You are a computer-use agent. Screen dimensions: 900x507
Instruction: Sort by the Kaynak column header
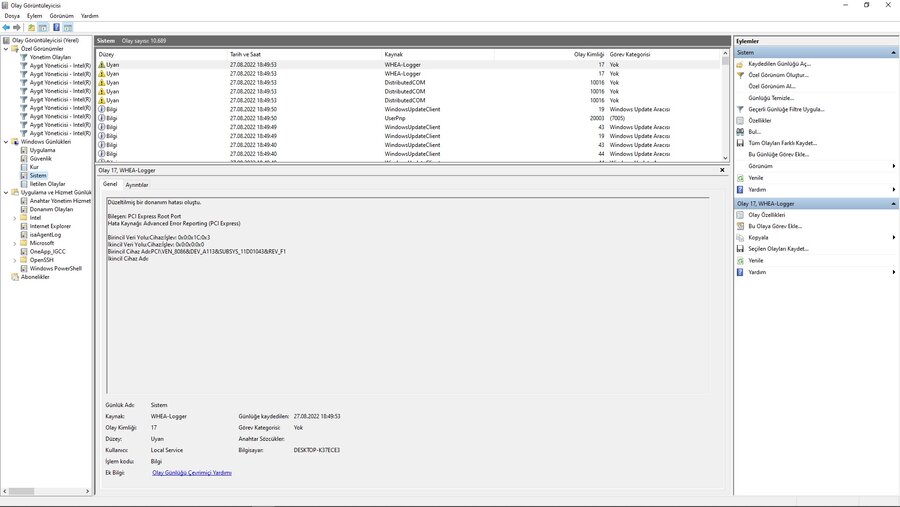[x=438, y=55]
